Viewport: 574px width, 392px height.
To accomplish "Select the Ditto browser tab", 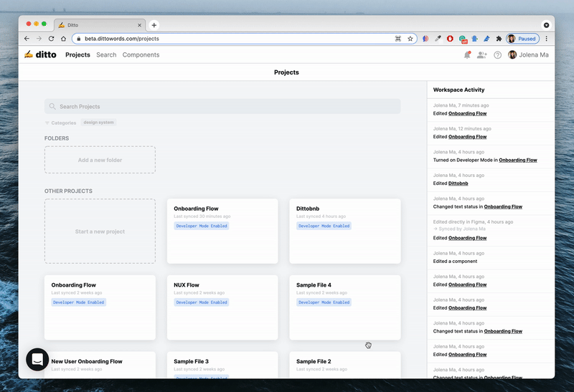I will [100, 25].
